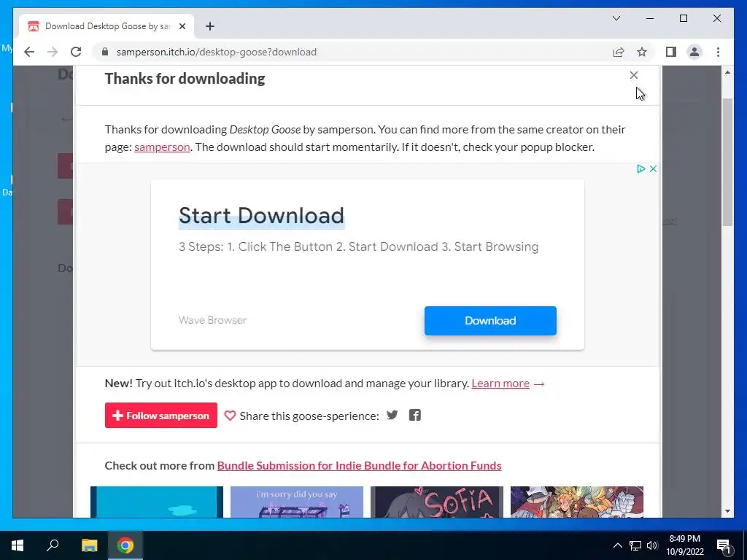The image size is (747, 560).
Task: Share the goose on Facebook
Action: (415, 415)
